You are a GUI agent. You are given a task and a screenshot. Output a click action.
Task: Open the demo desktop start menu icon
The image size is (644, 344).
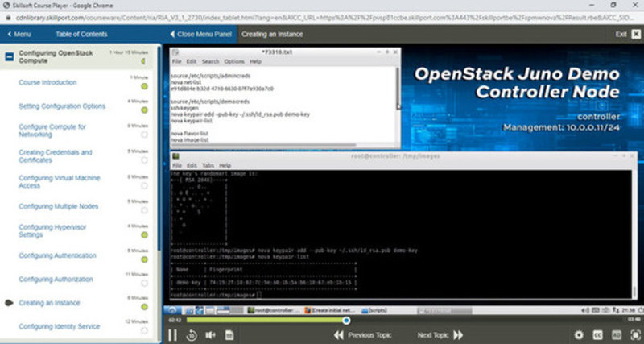172,310
